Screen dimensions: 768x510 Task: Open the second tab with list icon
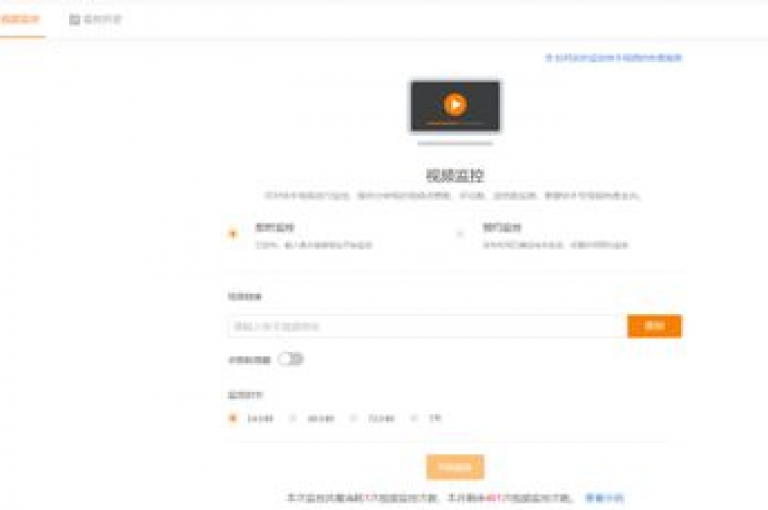96,19
